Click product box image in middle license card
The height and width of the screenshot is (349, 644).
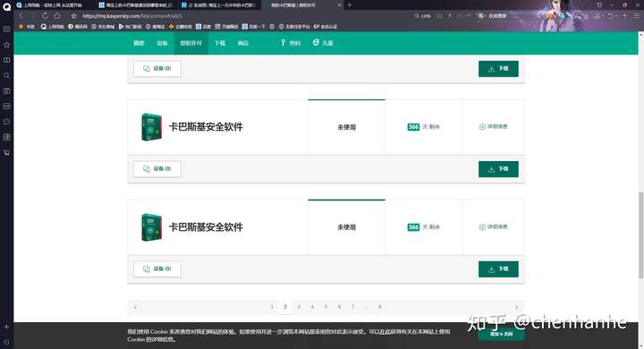pos(151,127)
